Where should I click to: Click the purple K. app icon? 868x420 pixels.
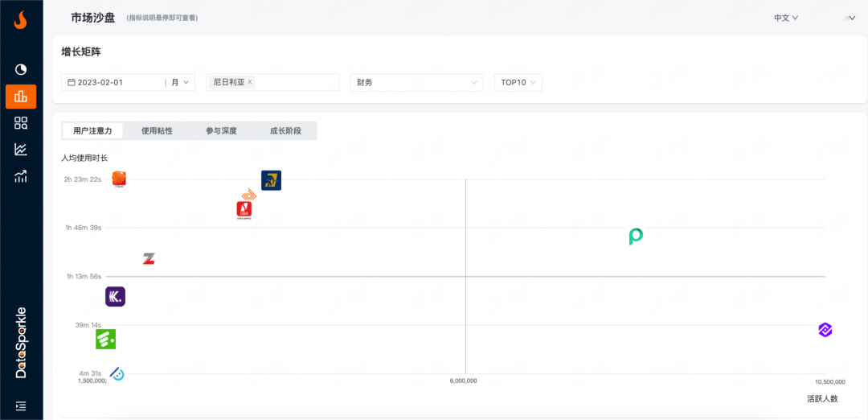(x=115, y=297)
